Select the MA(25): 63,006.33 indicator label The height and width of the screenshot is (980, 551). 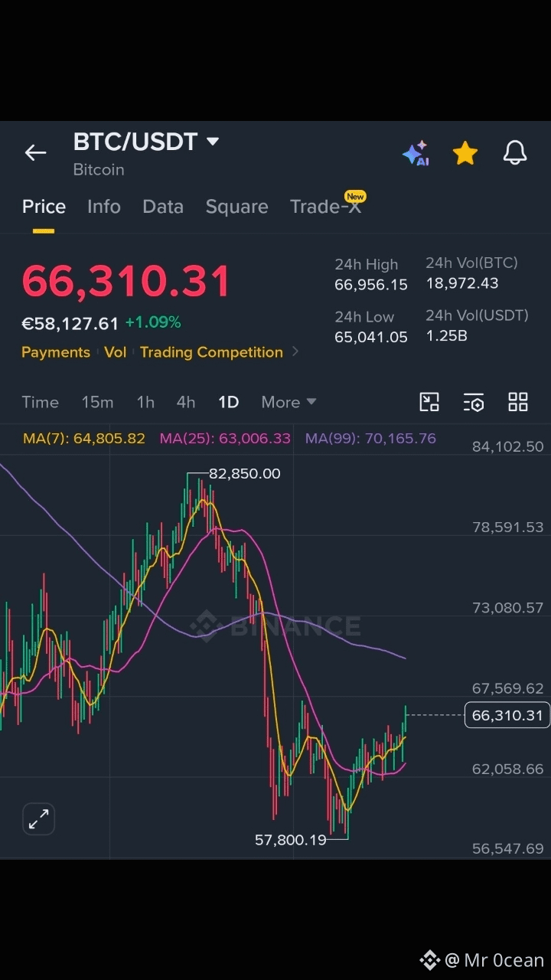[x=225, y=439]
